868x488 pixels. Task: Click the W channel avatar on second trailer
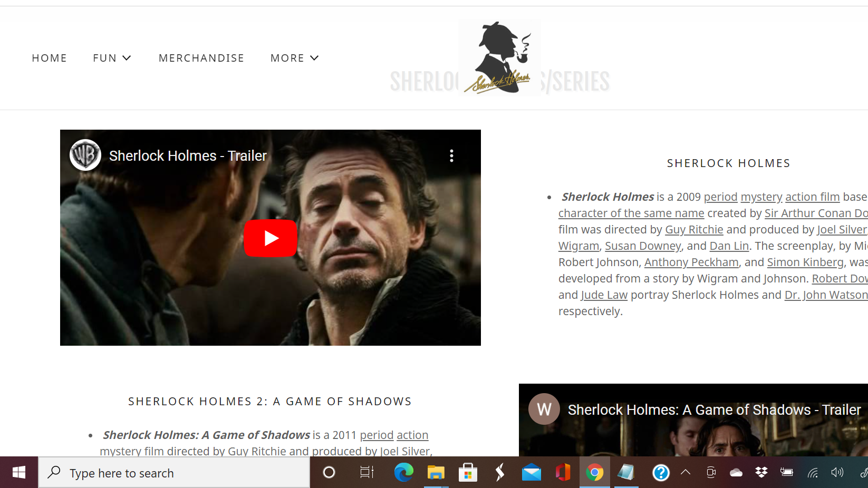point(544,409)
